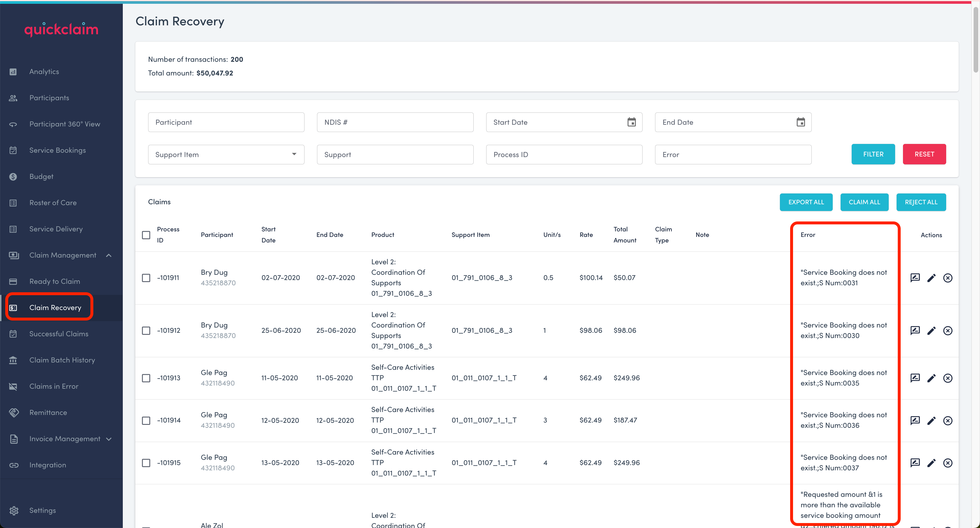Switch to the Claim Recovery section
The image size is (980, 528).
55,307
